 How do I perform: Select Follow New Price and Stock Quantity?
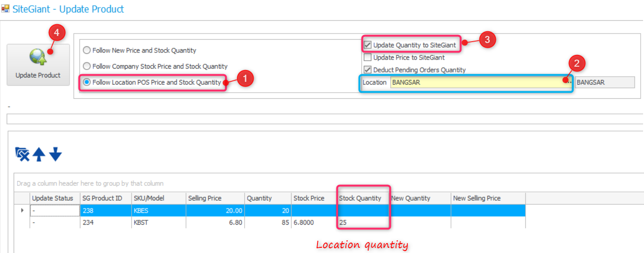pos(140,50)
